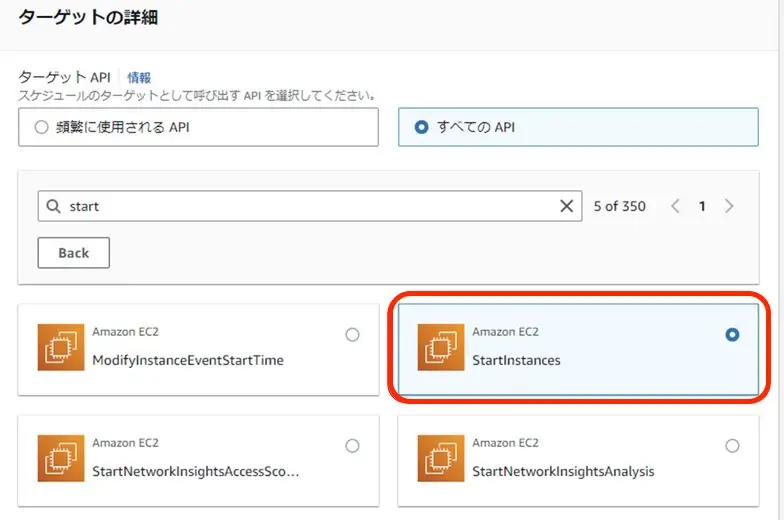Click the EC2 icon on StartInstances card
The height and width of the screenshot is (520, 784).
click(441, 347)
